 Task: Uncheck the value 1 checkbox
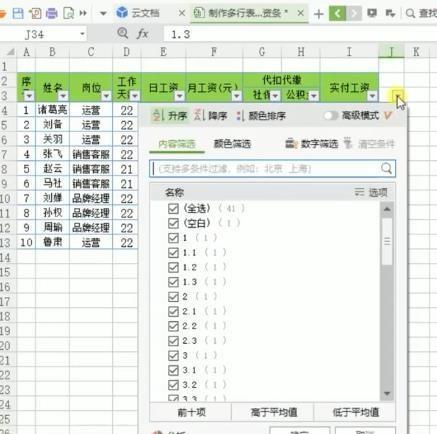coord(173,238)
